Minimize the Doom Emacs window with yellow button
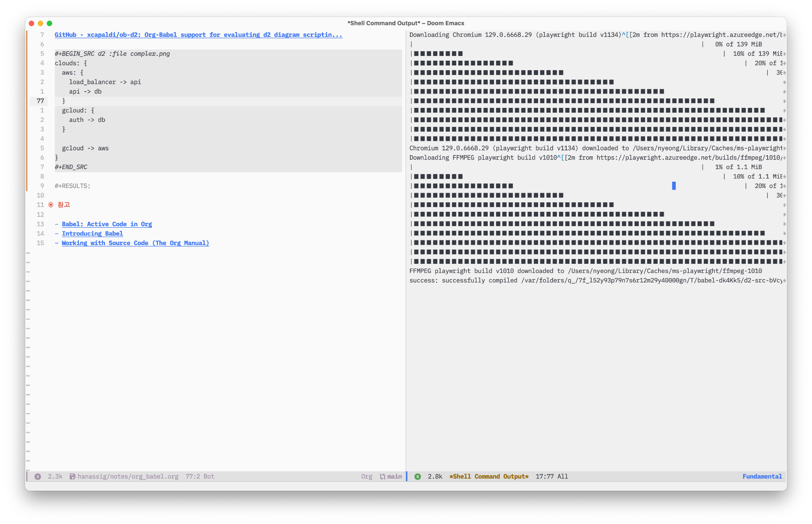Image resolution: width=812 pixels, height=524 pixels. click(40, 23)
